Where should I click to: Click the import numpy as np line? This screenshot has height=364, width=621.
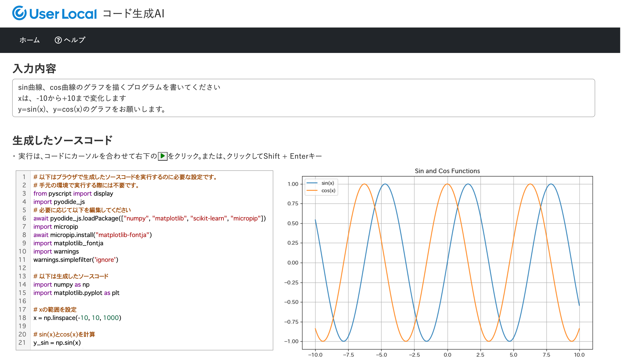61,285
